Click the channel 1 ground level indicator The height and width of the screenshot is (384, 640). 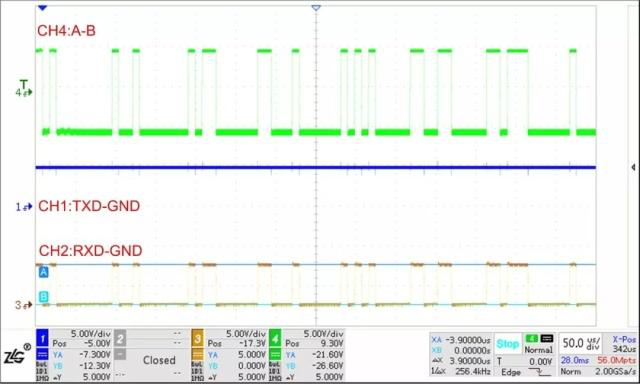pos(24,207)
